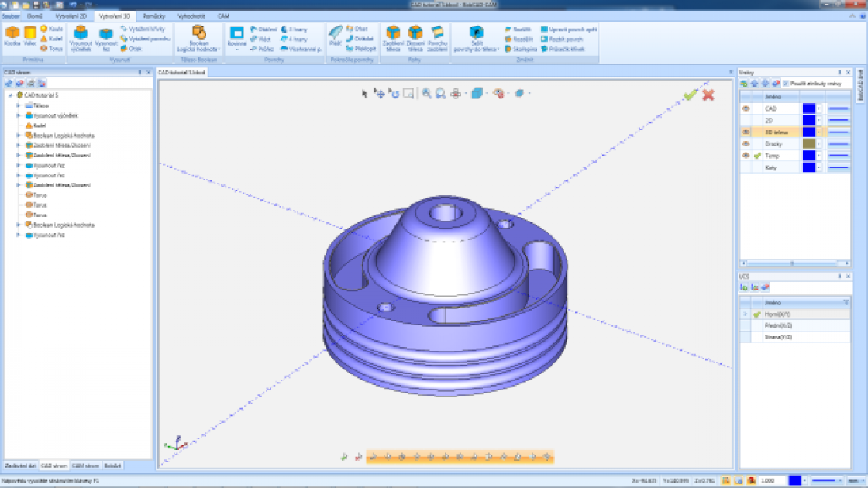
Task: Toggle visibility eye of Temp layer
Action: coord(746,156)
